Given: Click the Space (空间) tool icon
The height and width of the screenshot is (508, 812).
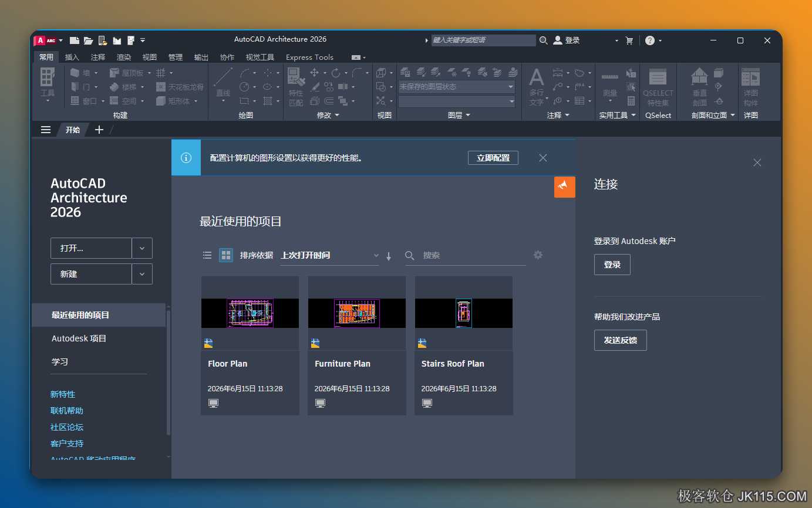Looking at the screenshot, I should pos(114,101).
